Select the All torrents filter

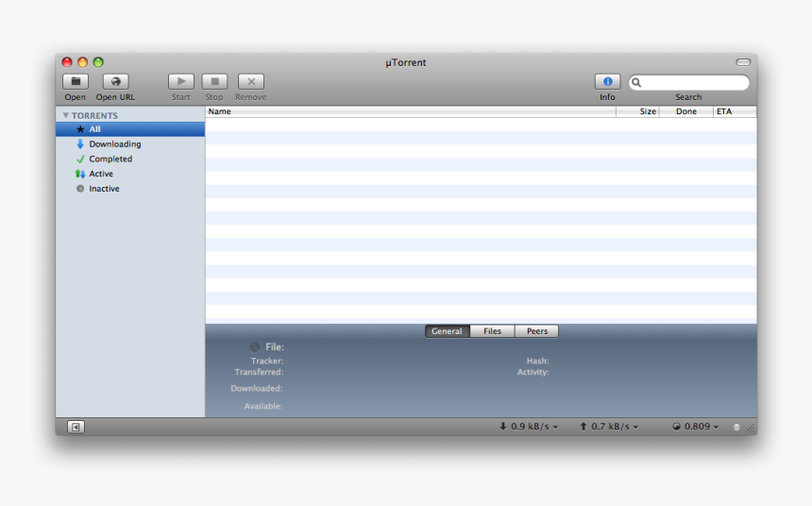pos(130,129)
